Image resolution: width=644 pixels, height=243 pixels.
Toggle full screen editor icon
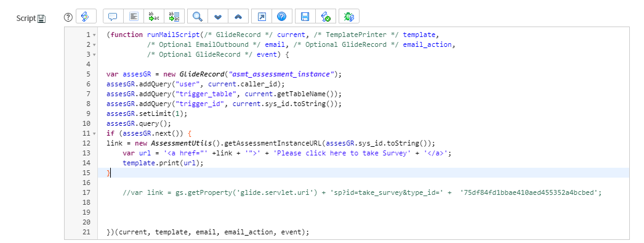[262, 17]
